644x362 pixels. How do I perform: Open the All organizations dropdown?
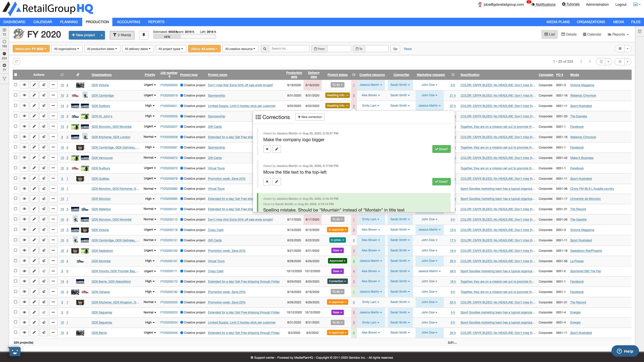coord(67,49)
